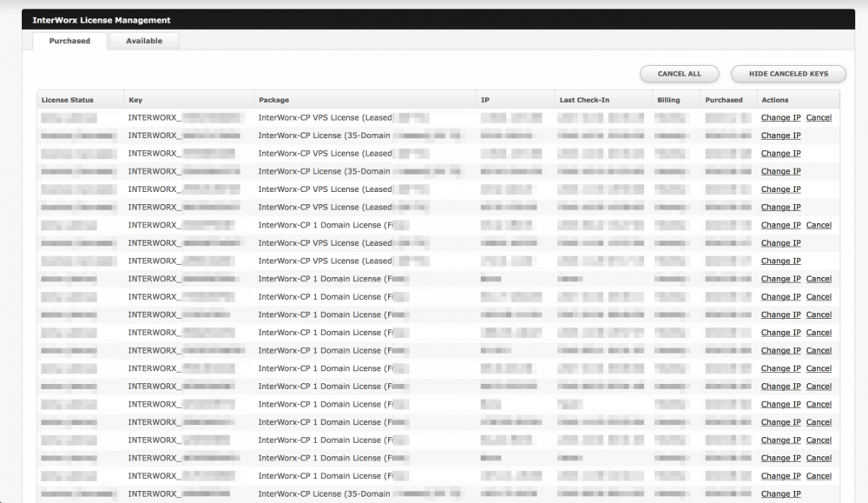This screenshot has width=868, height=503.
Task: Open the Available tab
Action: tap(144, 41)
